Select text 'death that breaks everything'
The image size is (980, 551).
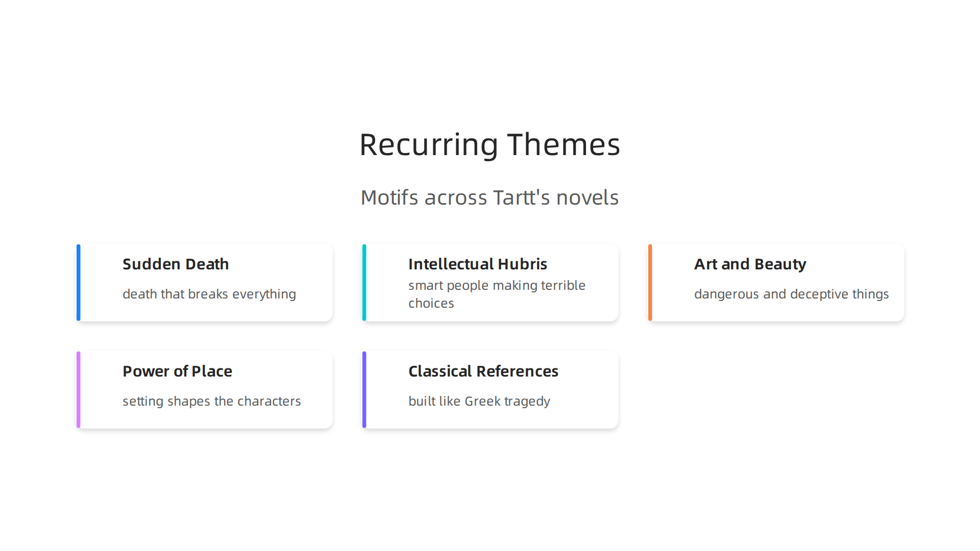point(209,294)
